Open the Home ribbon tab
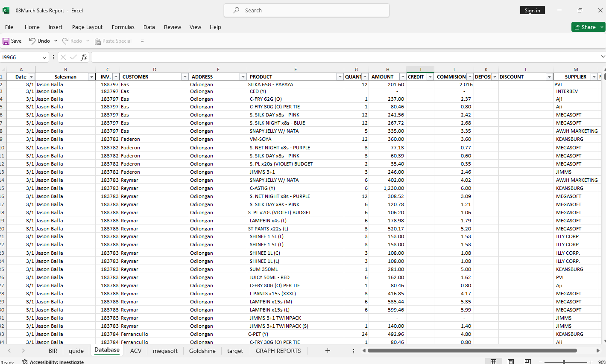Screen dimensions: 606x364 pyautogui.click(x=32, y=27)
